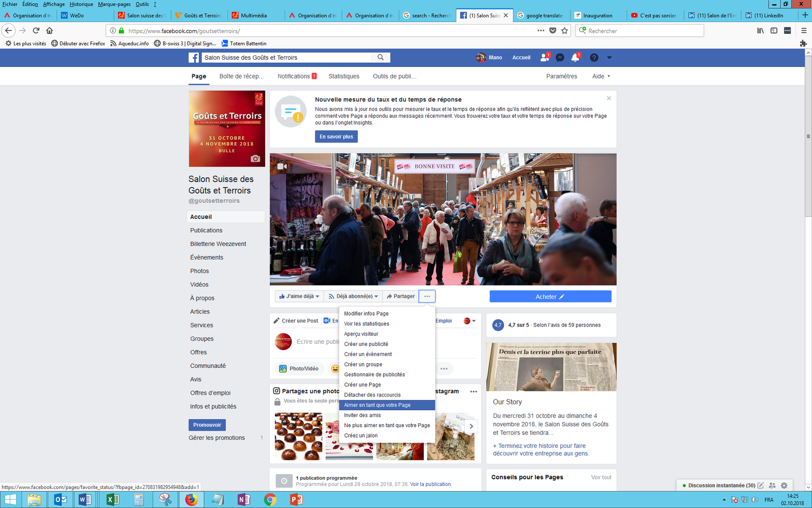Click the Facebook logo icon
The height and width of the screenshot is (508, 812).
194,57
